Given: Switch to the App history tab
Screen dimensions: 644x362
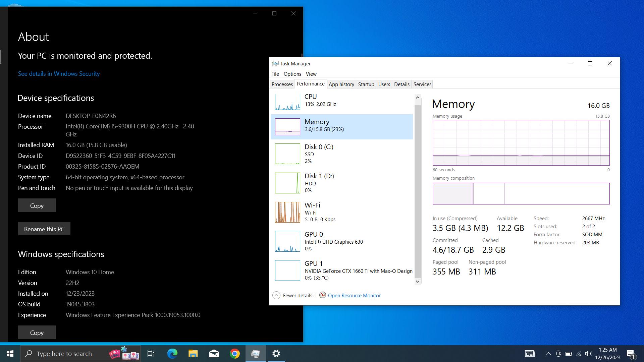Looking at the screenshot, I should point(341,84).
